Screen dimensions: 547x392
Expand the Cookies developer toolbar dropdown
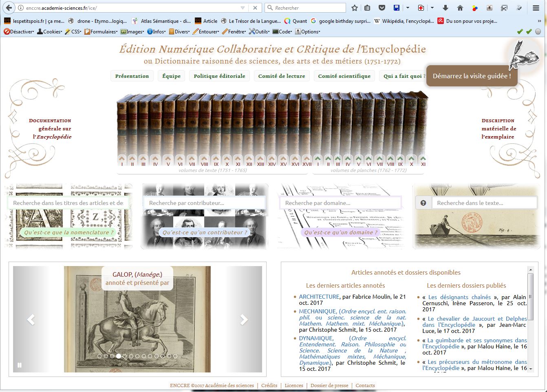[x=50, y=31]
